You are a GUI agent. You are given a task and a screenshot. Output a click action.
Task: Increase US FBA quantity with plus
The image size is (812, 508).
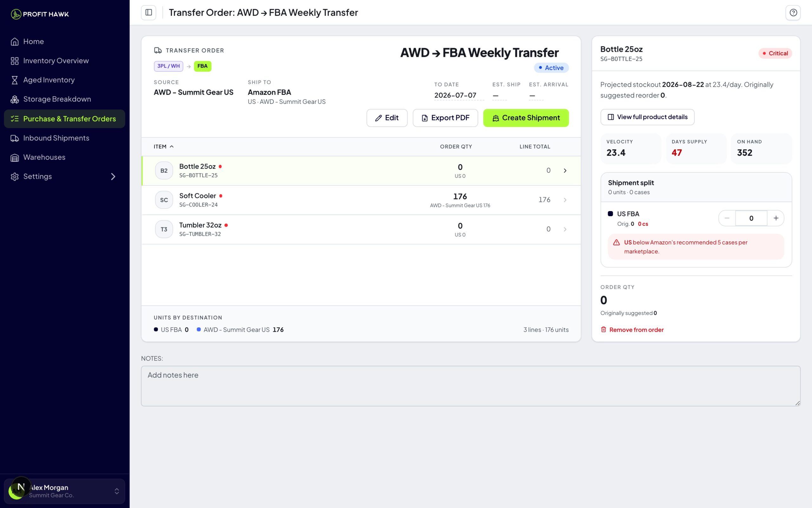pos(776,218)
